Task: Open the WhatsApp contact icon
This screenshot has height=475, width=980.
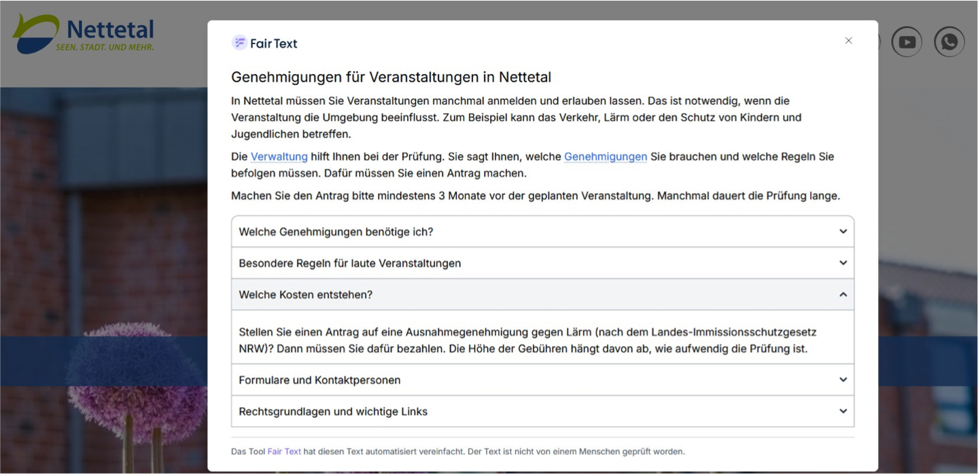Action: (x=949, y=42)
